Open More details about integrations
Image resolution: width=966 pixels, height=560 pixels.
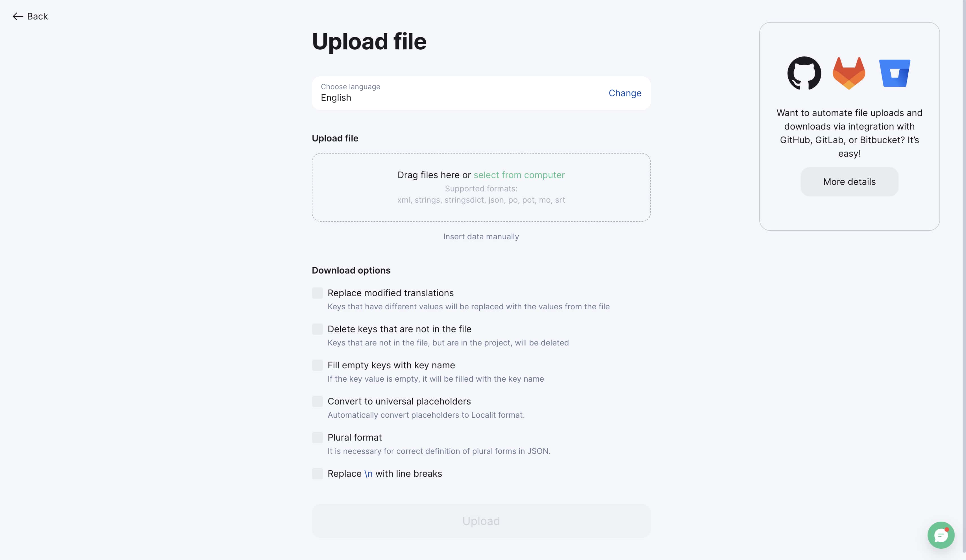pos(849,182)
